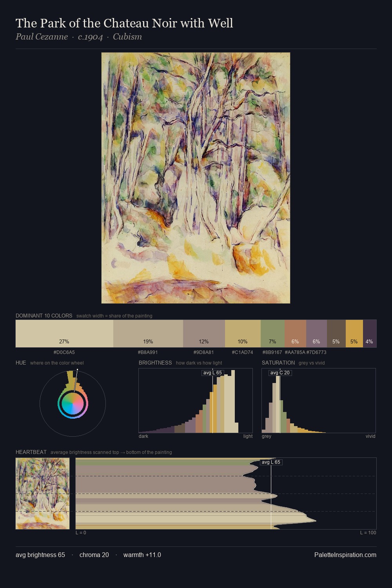392x588 pixels.
Task: Click hex code #D0C6A5
Action: [x=64, y=352]
